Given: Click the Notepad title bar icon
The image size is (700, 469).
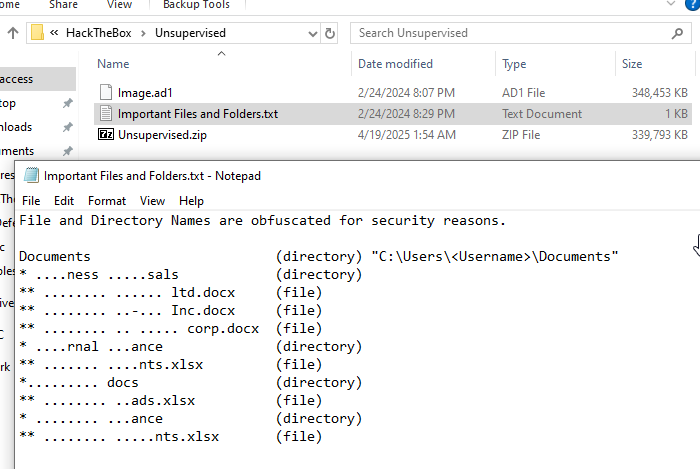Looking at the screenshot, I should click(x=31, y=176).
